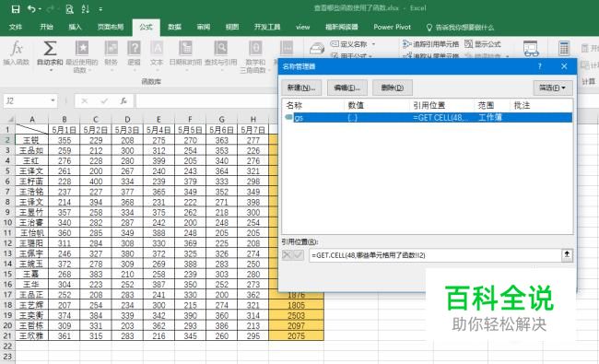This screenshot has width=599, height=364.
Task: Click the Print Preview icon in title bar
Action: (x=69, y=9)
